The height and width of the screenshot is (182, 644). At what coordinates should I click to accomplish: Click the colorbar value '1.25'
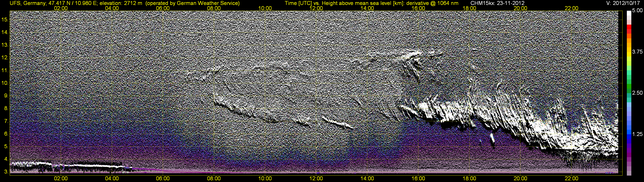point(637,134)
